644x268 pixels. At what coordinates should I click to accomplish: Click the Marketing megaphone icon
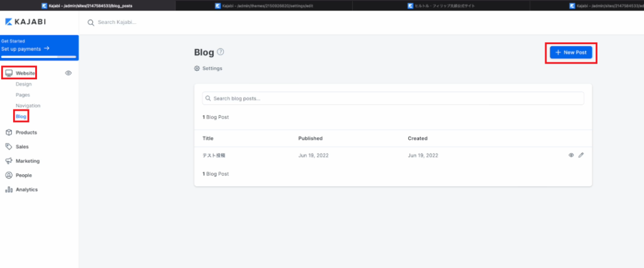point(9,161)
